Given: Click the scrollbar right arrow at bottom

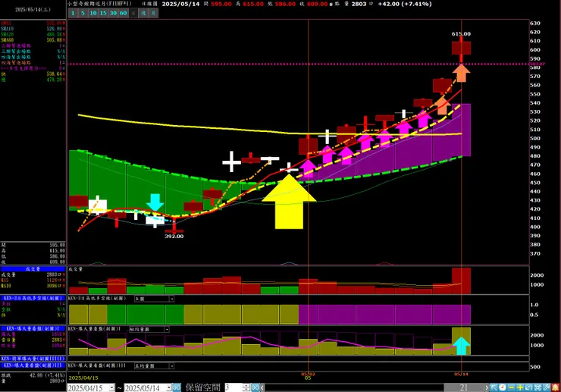Looking at the screenshot, I should [x=487, y=387].
